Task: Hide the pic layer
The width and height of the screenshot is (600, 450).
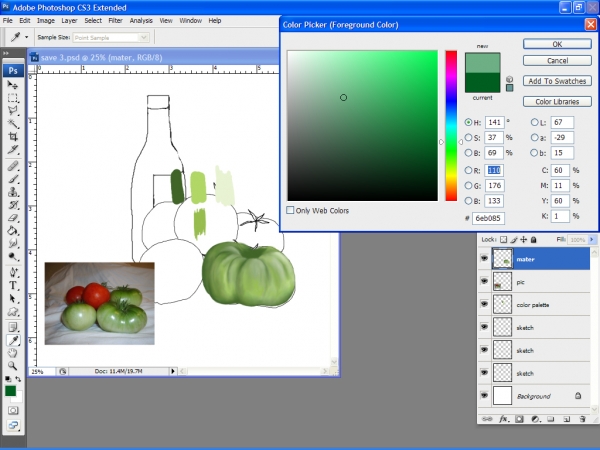Action: click(x=484, y=281)
